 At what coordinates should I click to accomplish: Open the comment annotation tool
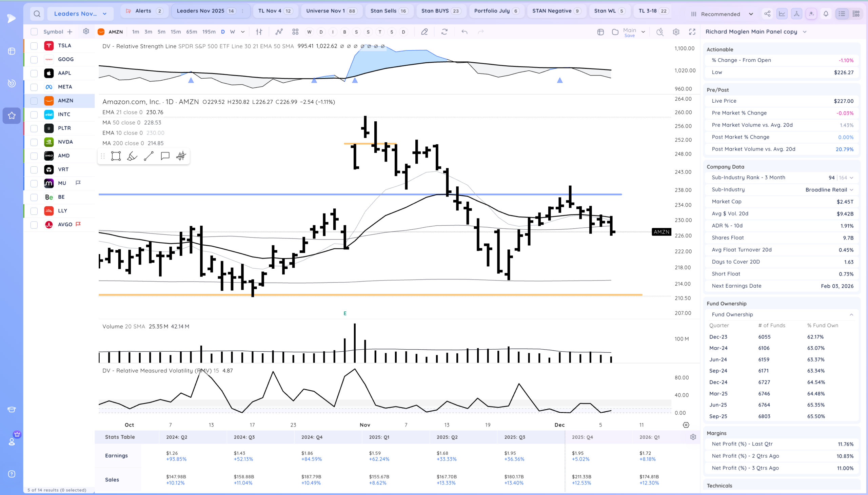[x=165, y=156]
